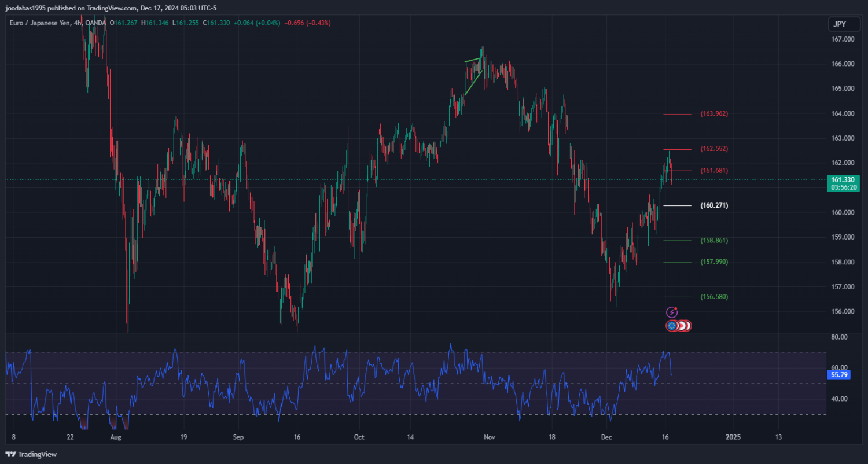The height and width of the screenshot is (464, 868).
Task: Click the Nov date on time axis
Action: (490, 437)
